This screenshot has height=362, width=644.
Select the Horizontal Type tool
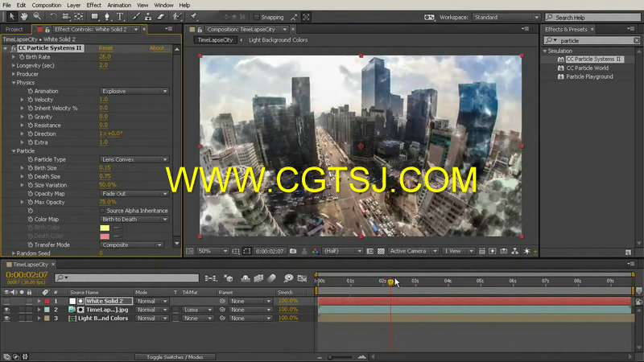click(x=120, y=17)
